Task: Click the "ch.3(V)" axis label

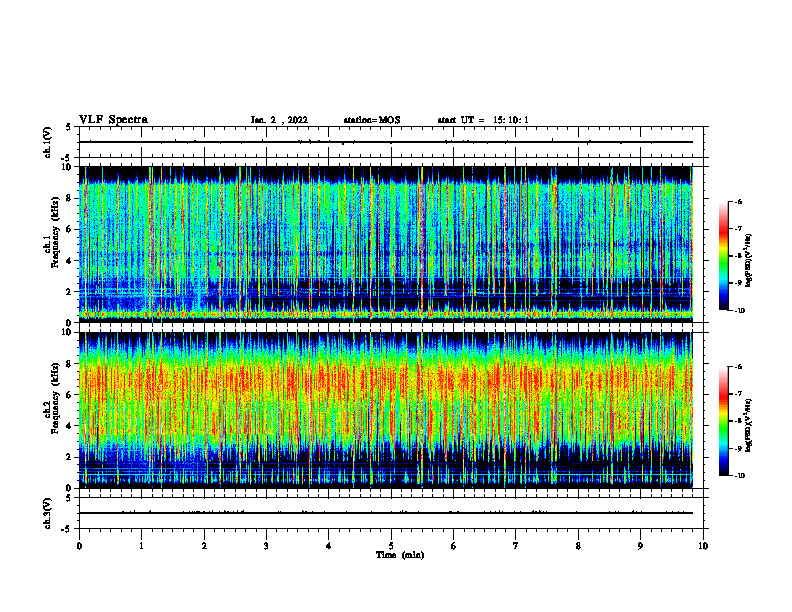Action: [x=48, y=513]
